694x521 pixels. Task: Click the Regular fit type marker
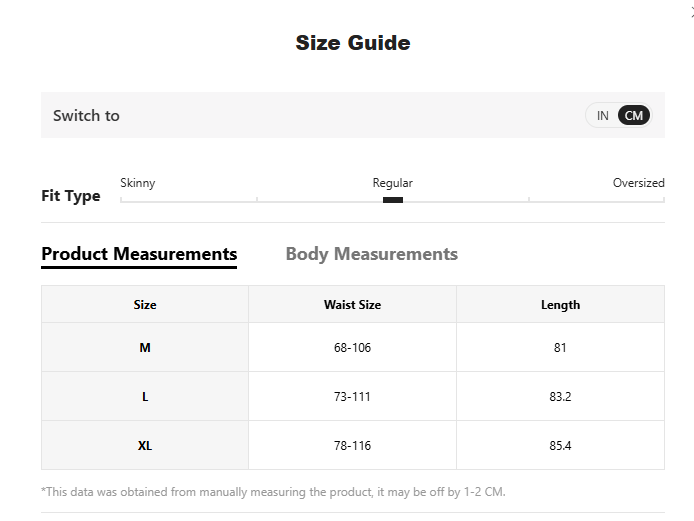(x=392, y=199)
